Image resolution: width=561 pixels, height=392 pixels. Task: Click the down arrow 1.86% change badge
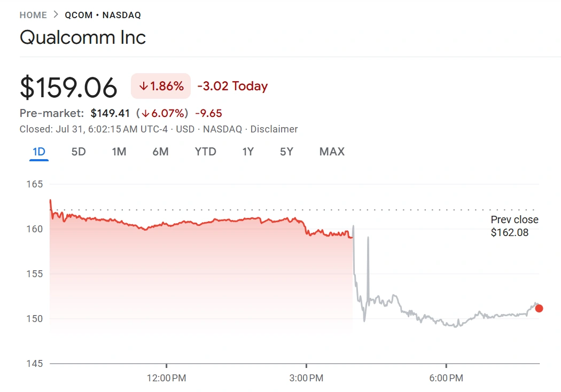tap(161, 86)
